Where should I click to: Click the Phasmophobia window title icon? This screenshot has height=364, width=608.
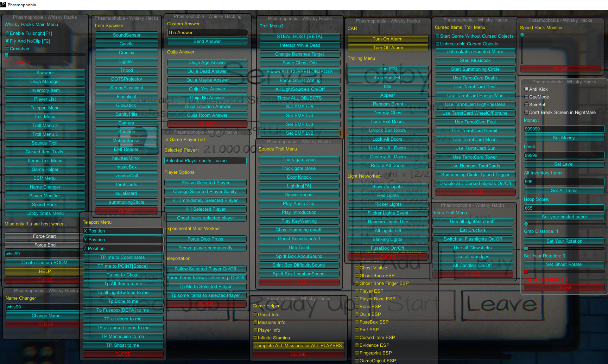(x=3, y=5)
